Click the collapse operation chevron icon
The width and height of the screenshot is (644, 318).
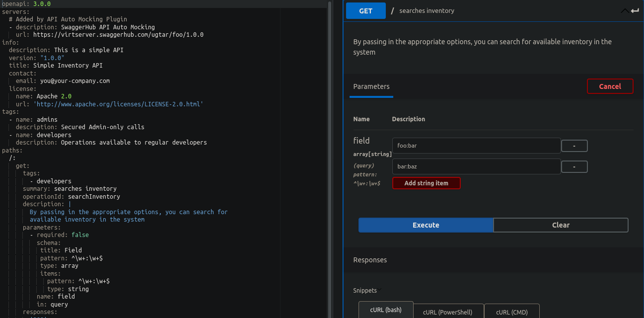pyautogui.click(x=624, y=10)
